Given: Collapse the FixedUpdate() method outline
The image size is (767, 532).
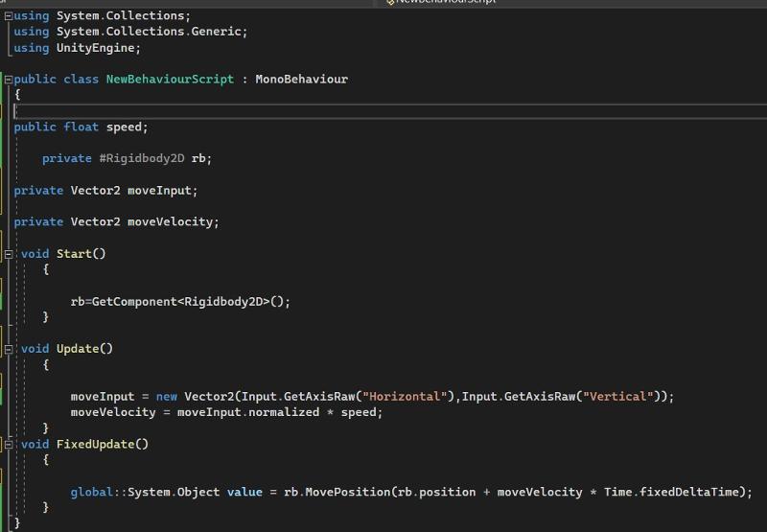Looking at the screenshot, I should point(11,444).
